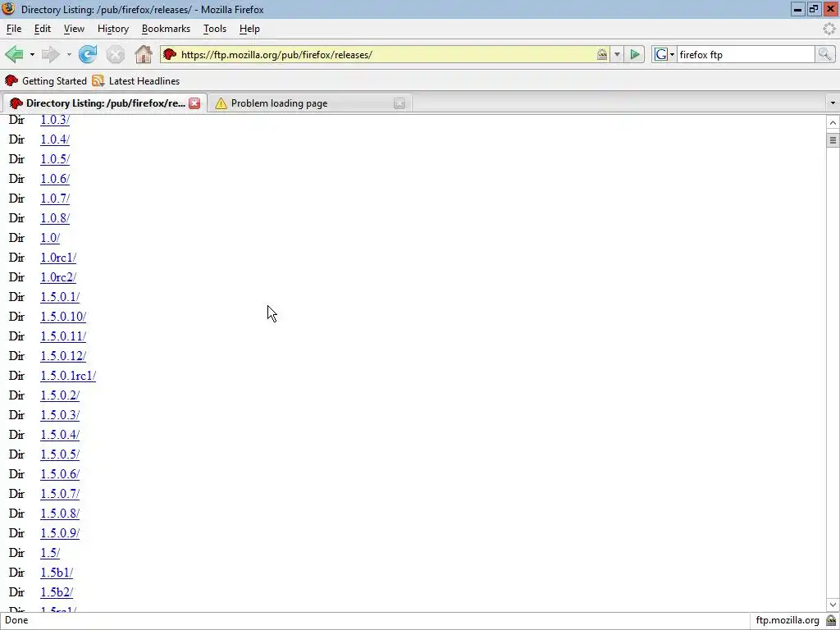Screen dimensions: 840x630
Task: Open the Latest Headlines feed bookmark
Action: point(136,81)
